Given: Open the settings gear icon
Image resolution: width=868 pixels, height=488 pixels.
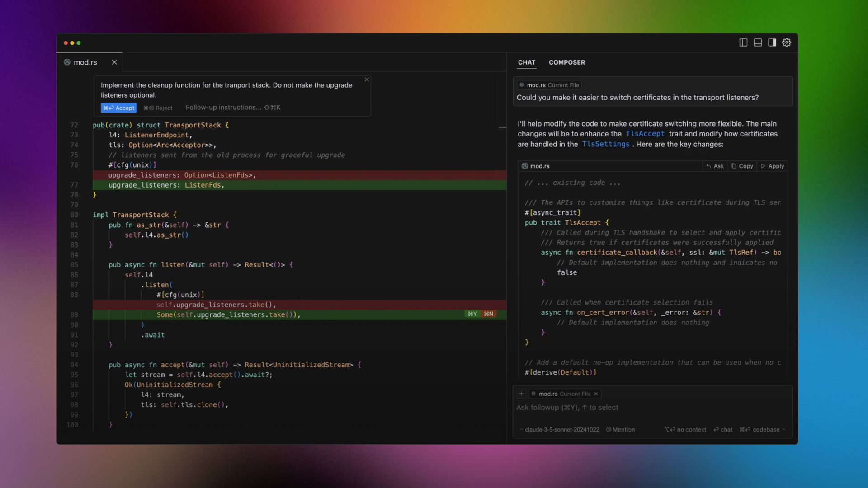Looking at the screenshot, I should pos(787,42).
